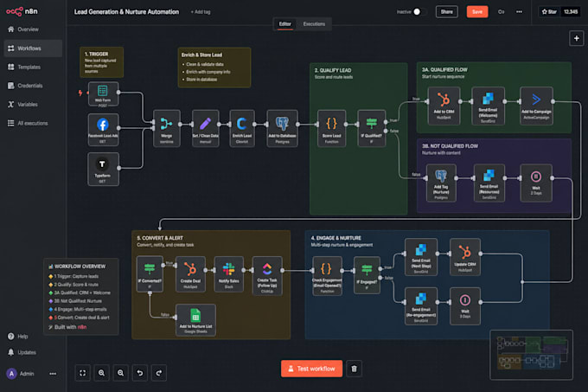The width and height of the screenshot is (588, 392).
Task: Add a node with the plus button
Action: coord(577,38)
